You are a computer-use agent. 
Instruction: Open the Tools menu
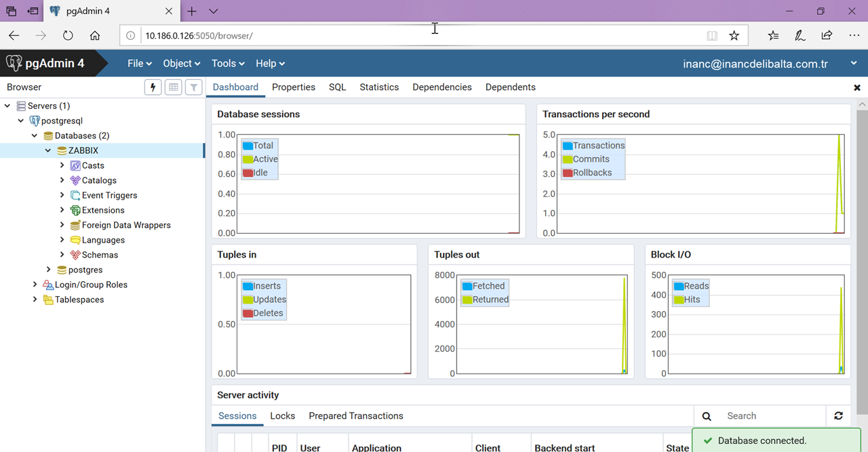click(x=227, y=64)
